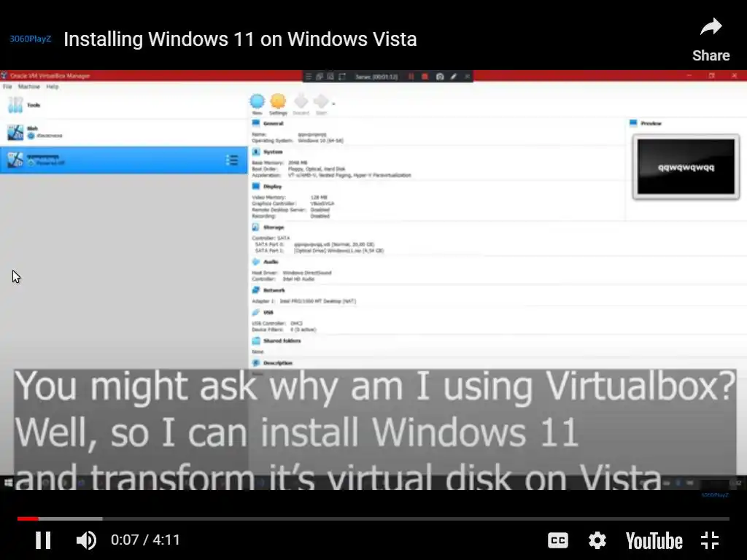Image resolution: width=747 pixels, height=560 pixels.
Task: Pause the YouTube video
Action: click(43, 540)
